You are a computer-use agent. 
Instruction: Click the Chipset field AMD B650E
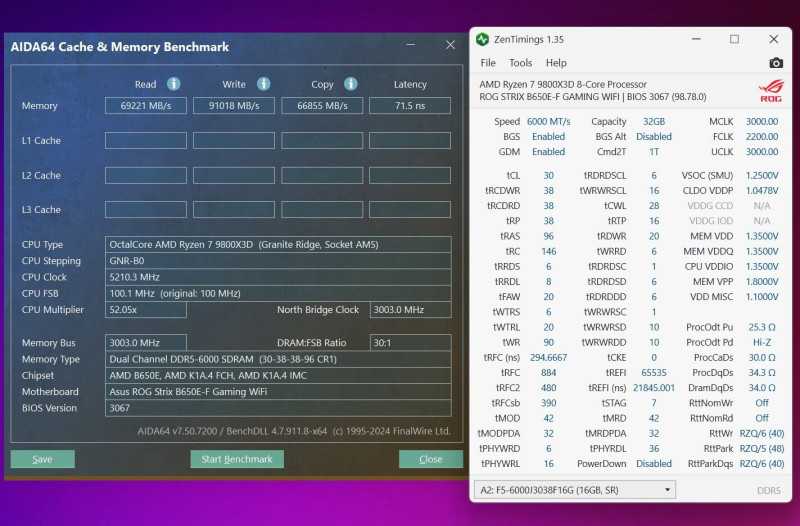(278, 375)
